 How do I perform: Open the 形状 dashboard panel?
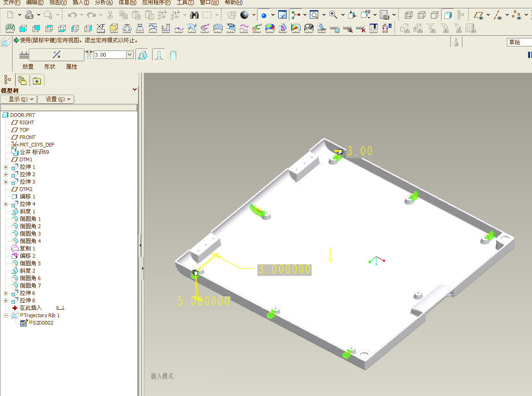50,67
